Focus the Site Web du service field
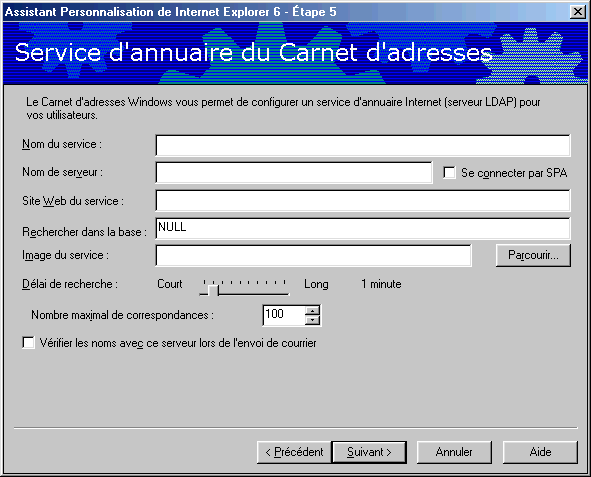Viewport: 591px width, 477px height. 363,200
